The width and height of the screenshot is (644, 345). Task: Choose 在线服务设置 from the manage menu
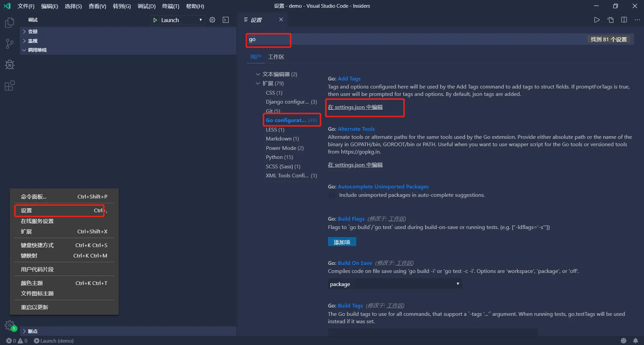pos(64,221)
